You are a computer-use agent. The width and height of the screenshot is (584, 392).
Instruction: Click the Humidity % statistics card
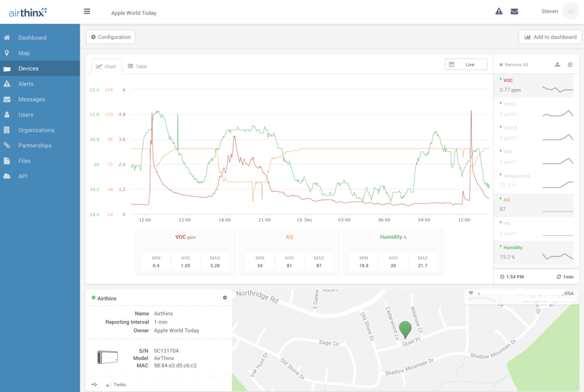pos(393,252)
